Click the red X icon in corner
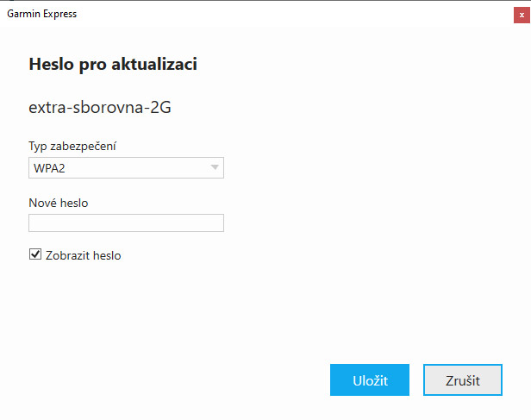This screenshot has width=531, height=420. (522, 15)
